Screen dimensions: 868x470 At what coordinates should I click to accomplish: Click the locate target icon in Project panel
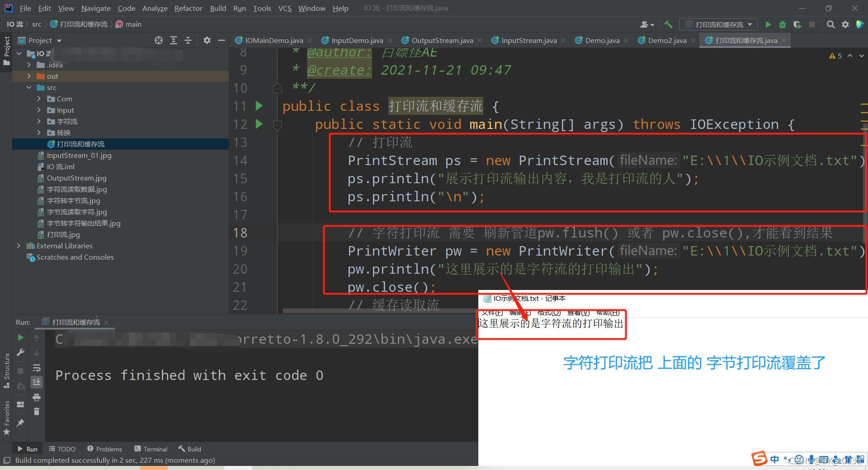point(159,40)
